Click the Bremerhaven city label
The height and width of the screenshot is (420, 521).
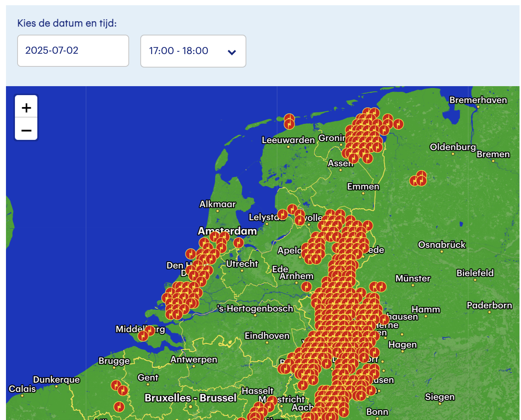478,100
